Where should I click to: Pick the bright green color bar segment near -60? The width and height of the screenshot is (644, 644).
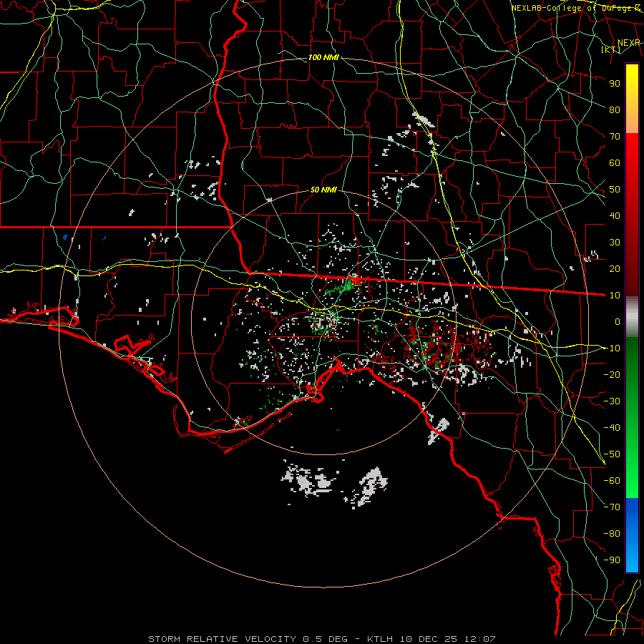[632, 482]
